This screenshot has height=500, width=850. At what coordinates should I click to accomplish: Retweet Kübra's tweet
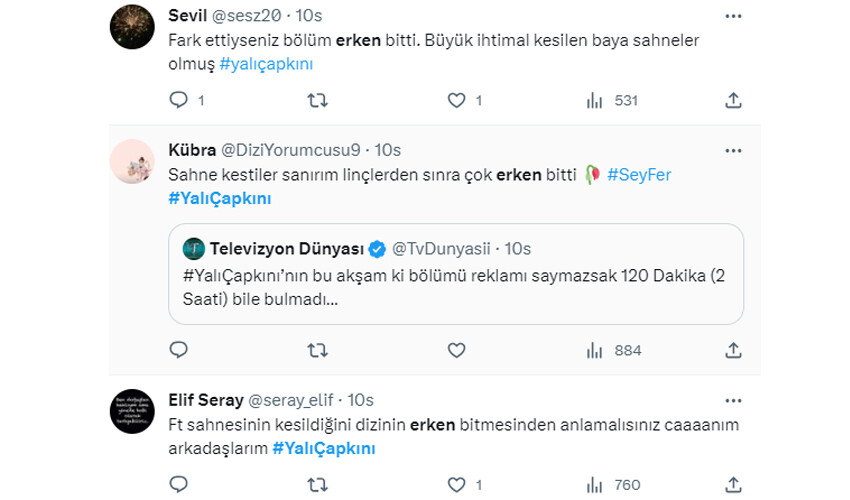pyautogui.click(x=317, y=350)
